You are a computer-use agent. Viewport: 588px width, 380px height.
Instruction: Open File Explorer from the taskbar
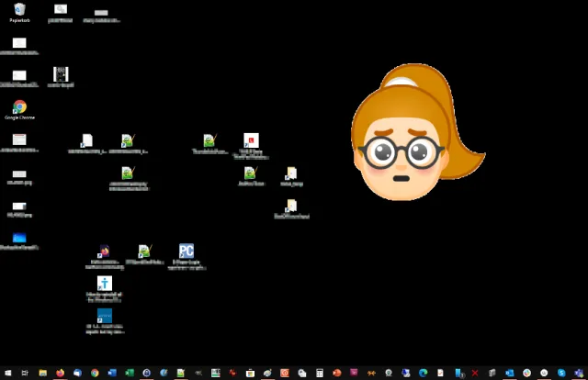pyautogui.click(x=43, y=373)
